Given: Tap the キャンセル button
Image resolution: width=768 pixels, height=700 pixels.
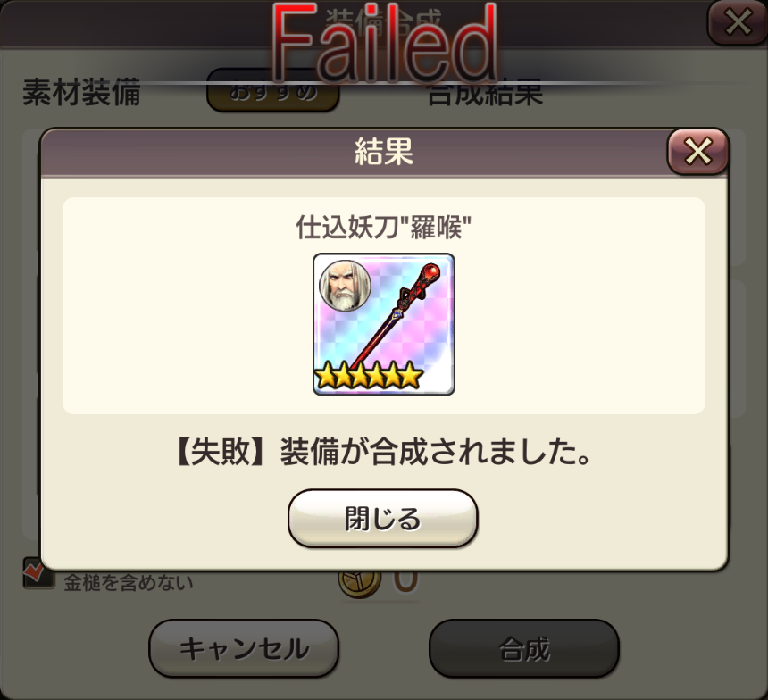Looking at the screenshot, I should click(244, 648).
